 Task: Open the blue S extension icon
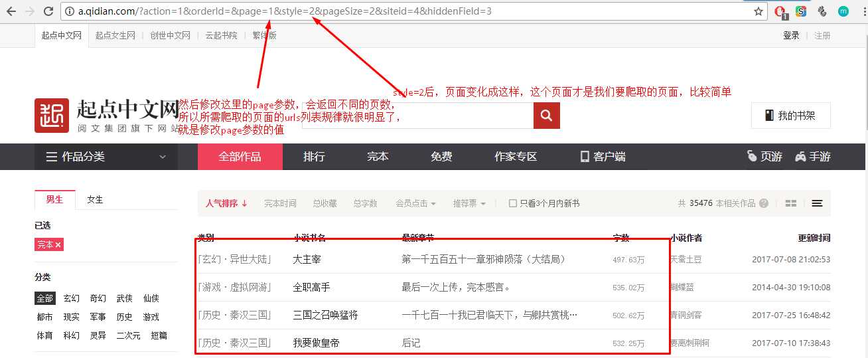(x=801, y=11)
